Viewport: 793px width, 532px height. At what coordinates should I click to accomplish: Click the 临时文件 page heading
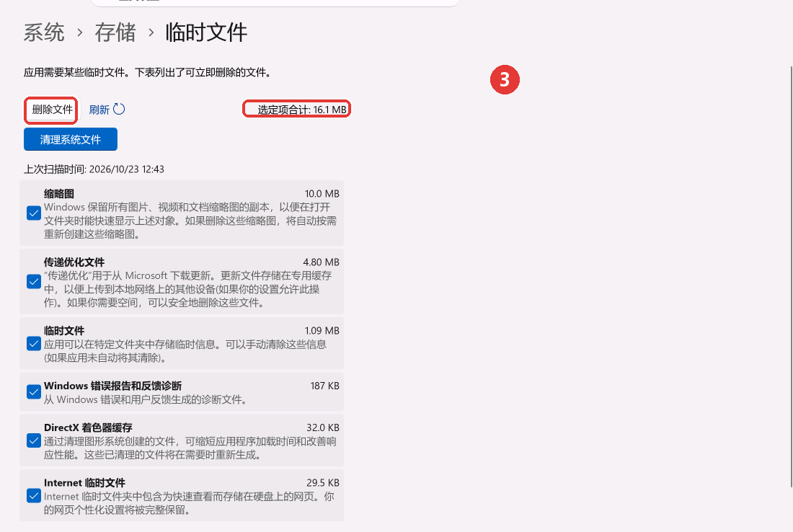206,33
